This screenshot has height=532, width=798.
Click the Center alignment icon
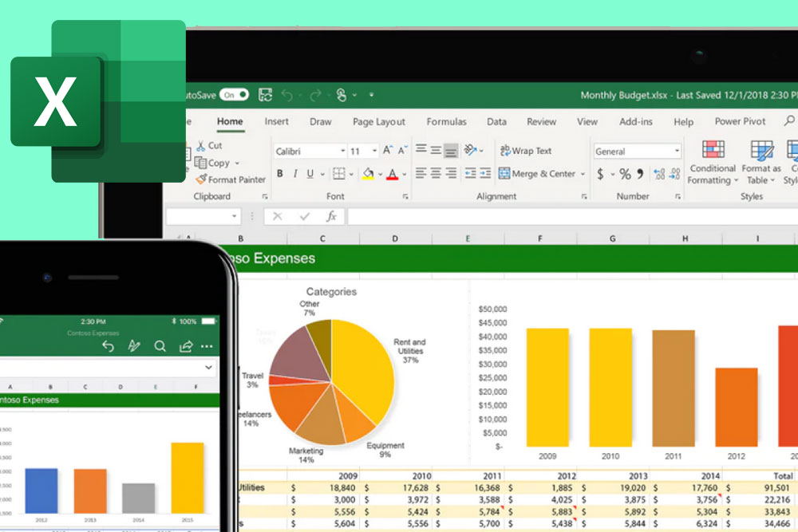[x=436, y=173]
